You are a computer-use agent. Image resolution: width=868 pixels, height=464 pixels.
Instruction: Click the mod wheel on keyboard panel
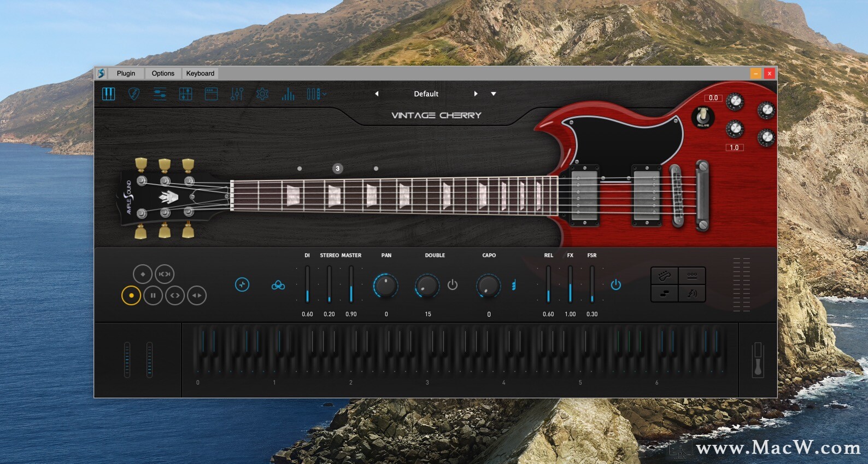click(x=149, y=360)
